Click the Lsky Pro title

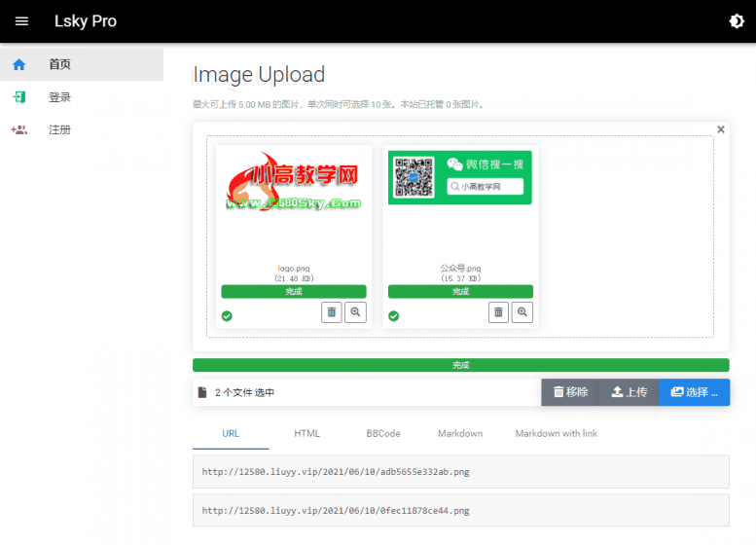[x=86, y=21]
